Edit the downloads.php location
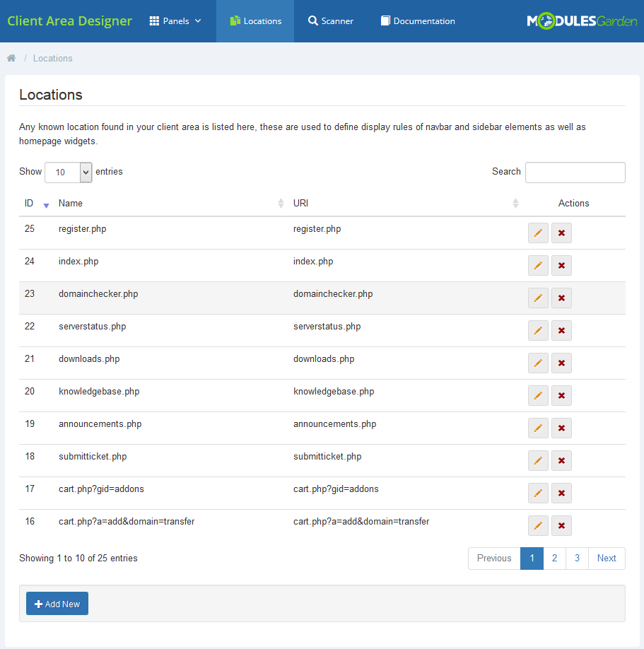 point(538,363)
